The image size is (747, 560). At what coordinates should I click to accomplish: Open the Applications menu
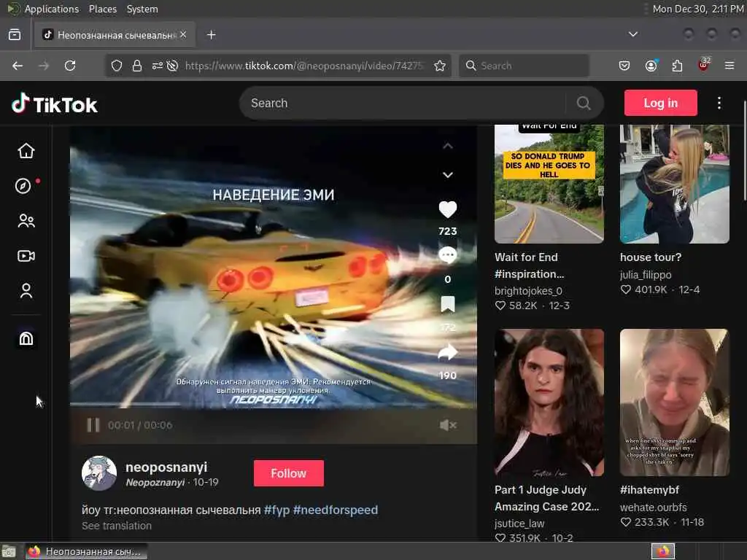point(52,9)
